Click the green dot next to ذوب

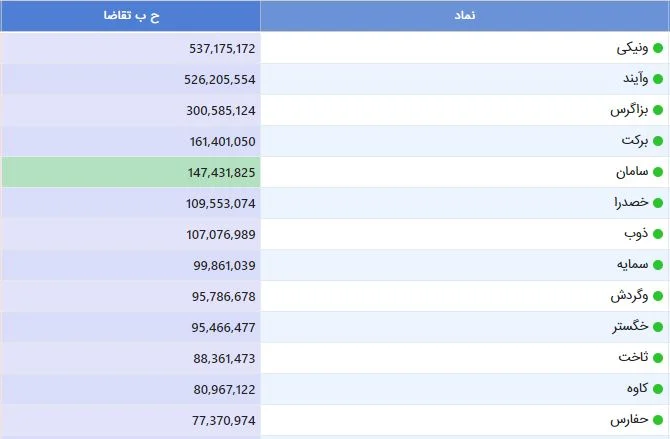pyautogui.click(x=658, y=234)
